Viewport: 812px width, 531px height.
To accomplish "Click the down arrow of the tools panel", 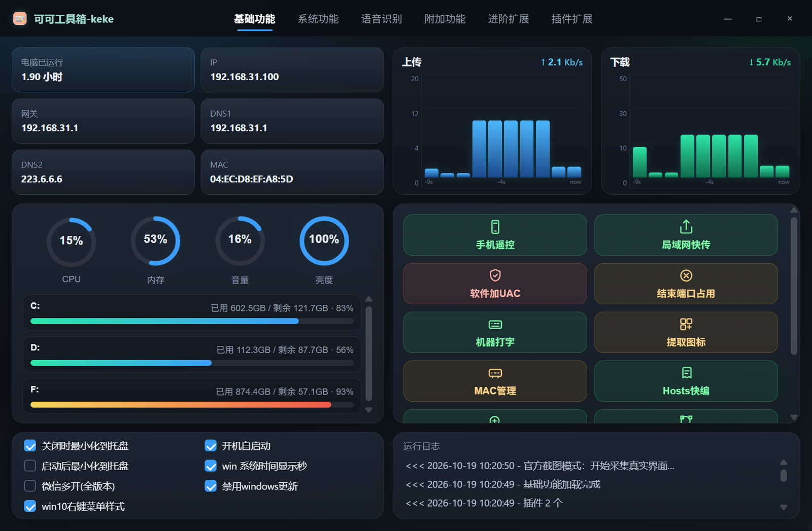I will 794,417.
